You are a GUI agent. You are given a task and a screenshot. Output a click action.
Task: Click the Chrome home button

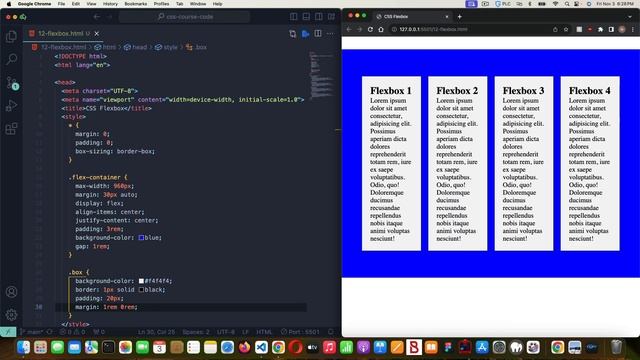tap(381, 29)
